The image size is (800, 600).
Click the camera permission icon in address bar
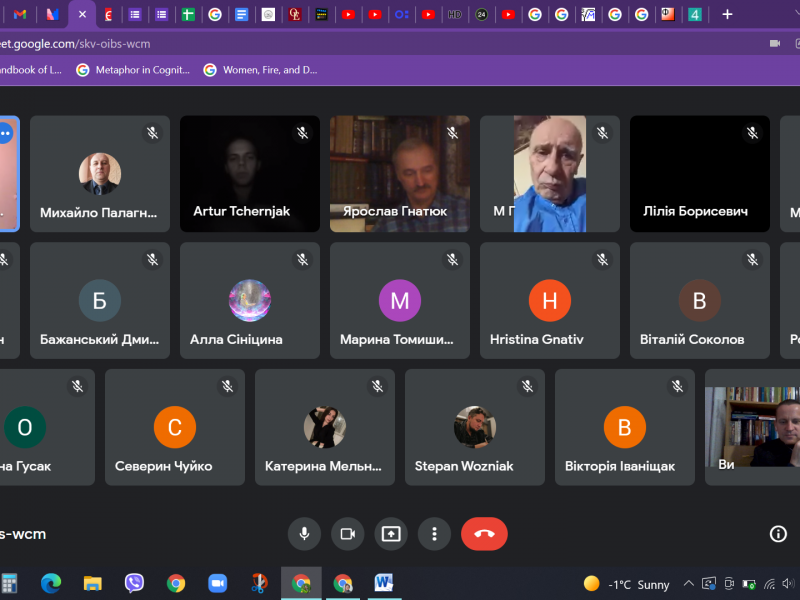(774, 44)
